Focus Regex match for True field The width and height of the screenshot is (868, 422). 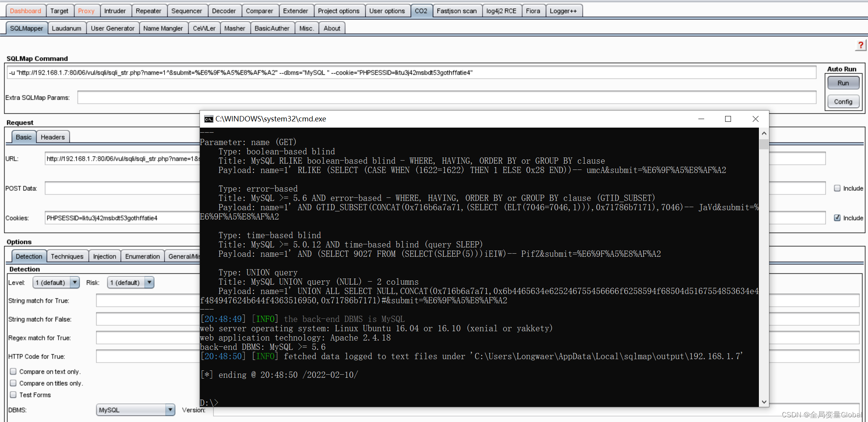point(148,338)
